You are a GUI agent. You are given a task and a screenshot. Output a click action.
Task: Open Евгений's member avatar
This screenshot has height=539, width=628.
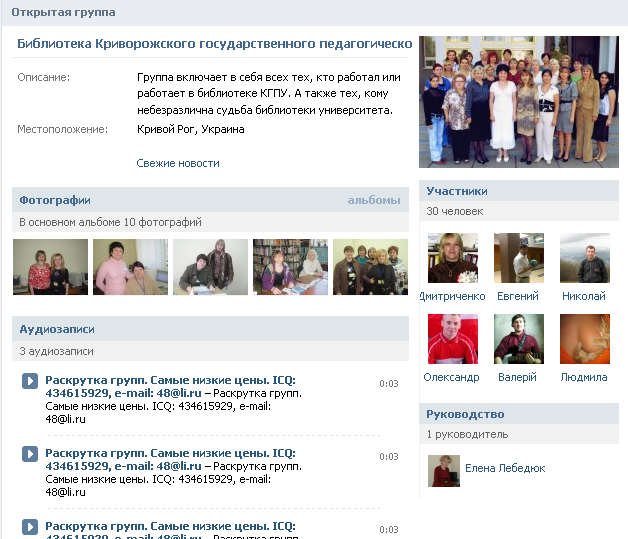pyautogui.click(x=519, y=258)
